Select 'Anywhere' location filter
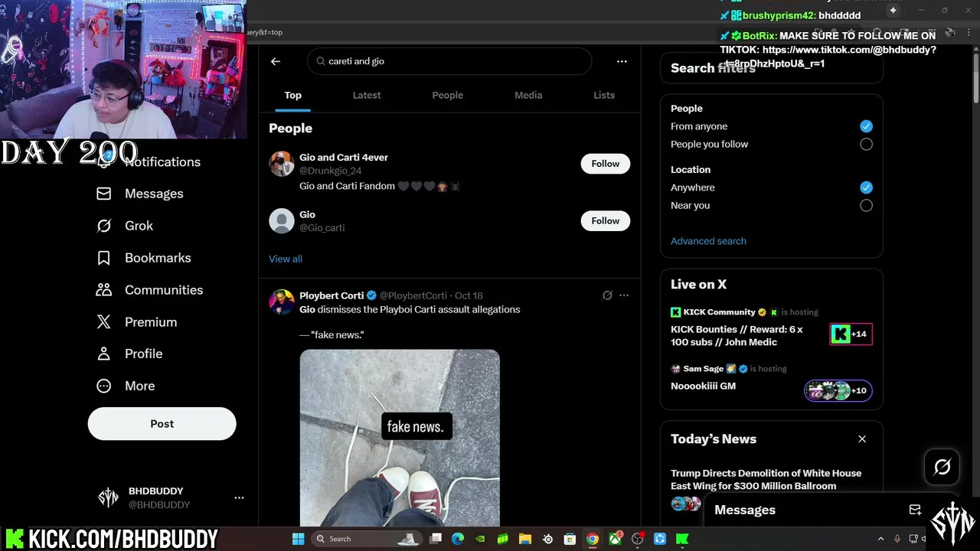This screenshot has width=980, height=551. click(x=866, y=187)
